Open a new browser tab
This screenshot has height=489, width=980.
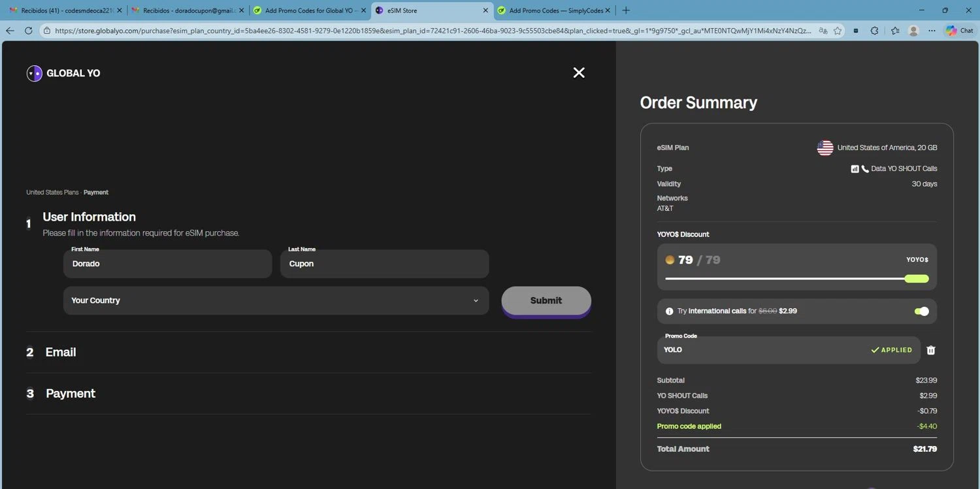[626, 10]
